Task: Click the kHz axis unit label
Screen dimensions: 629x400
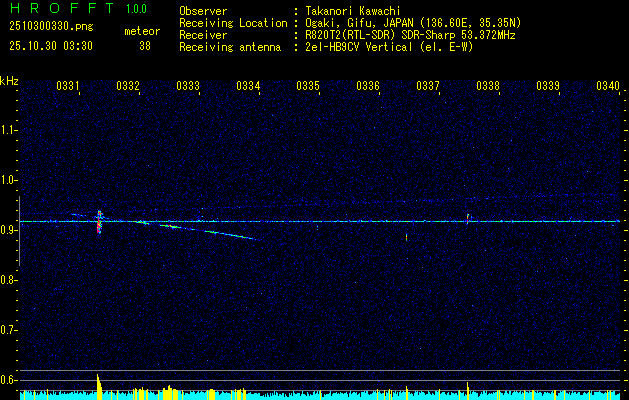Action: click(x=9, y=81)
